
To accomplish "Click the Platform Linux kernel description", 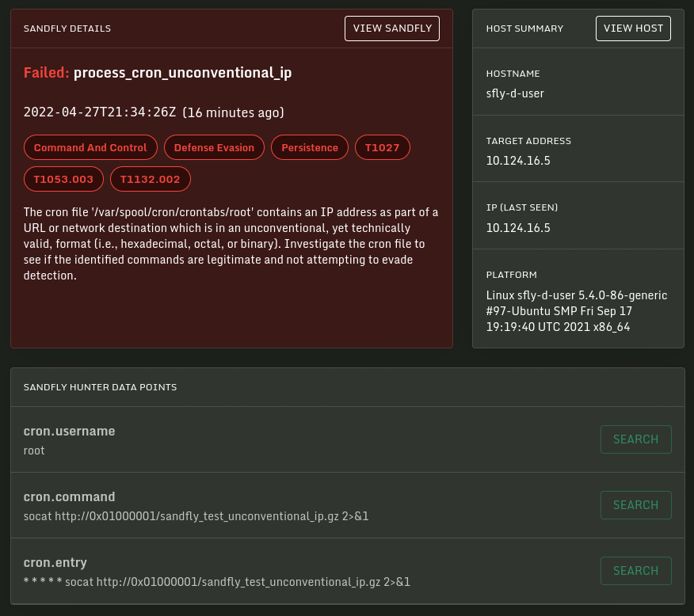I will [576, 311].
